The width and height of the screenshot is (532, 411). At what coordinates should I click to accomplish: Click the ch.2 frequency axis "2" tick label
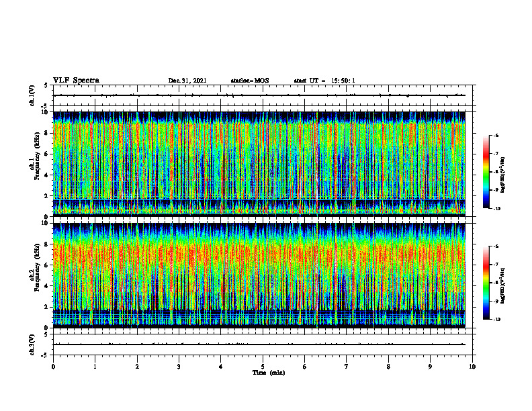[47, 307]
